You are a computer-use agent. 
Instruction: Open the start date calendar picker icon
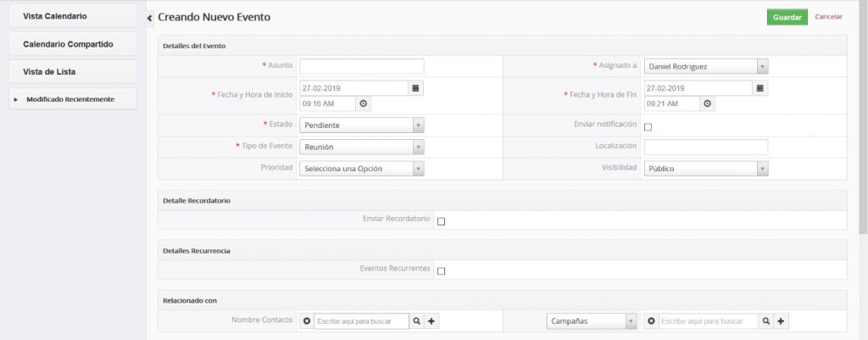(416, 87)
